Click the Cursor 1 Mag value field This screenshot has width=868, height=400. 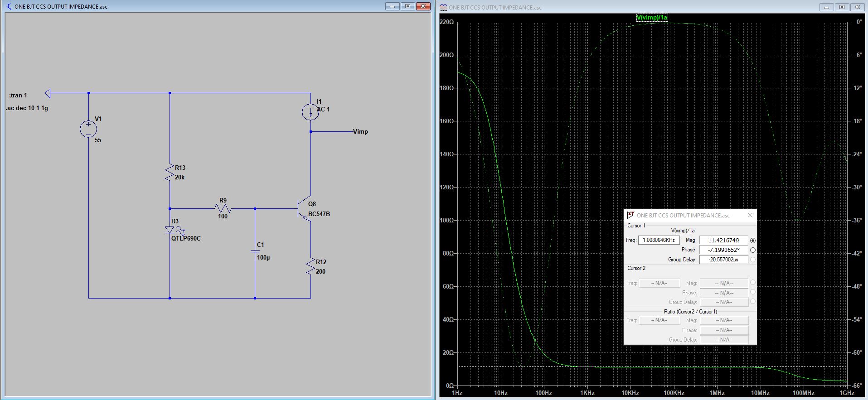tap(724, 241)
